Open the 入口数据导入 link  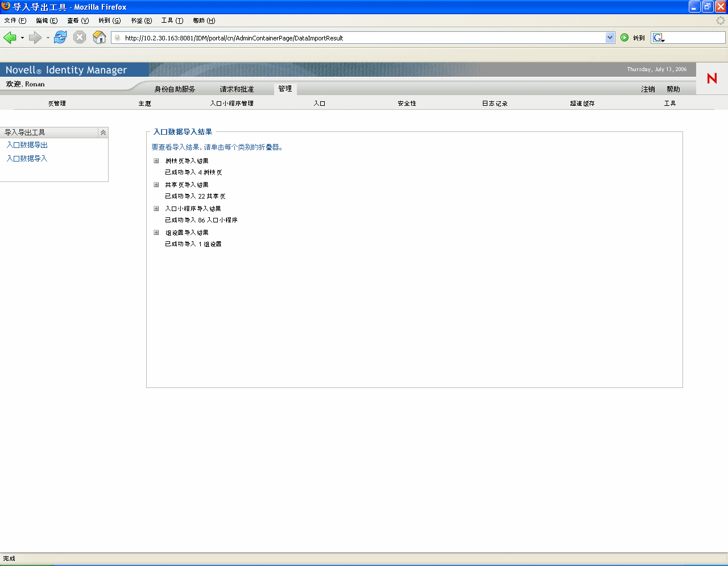(x=27, y=159)
